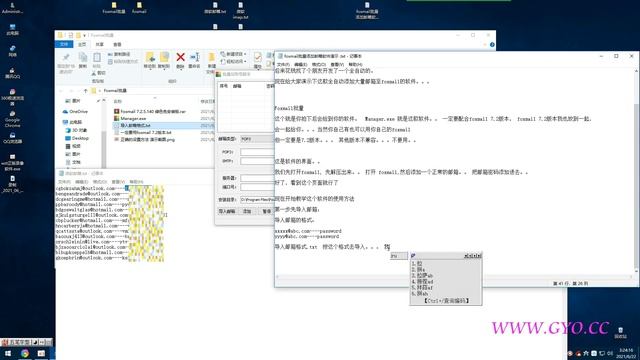Open the Edit menu in the front Notepad
The width and height of the screenshot is (640, 360).
click(x=300, y=64)
